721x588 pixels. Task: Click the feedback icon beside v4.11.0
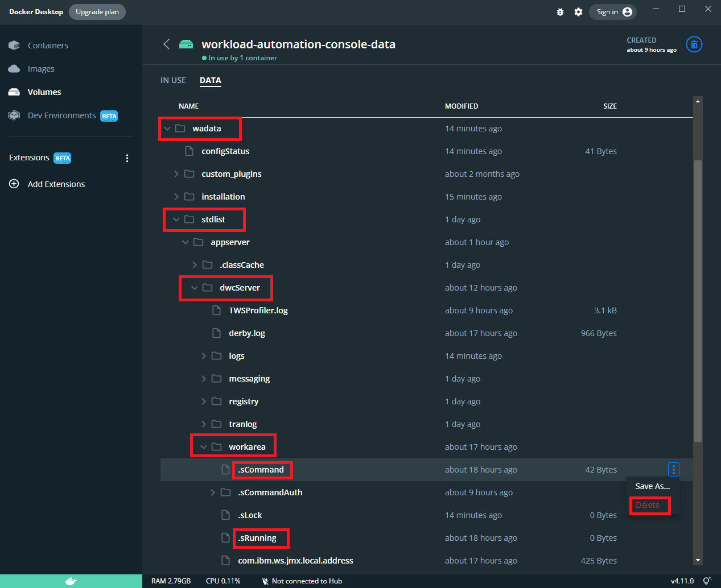click(707, 581)
